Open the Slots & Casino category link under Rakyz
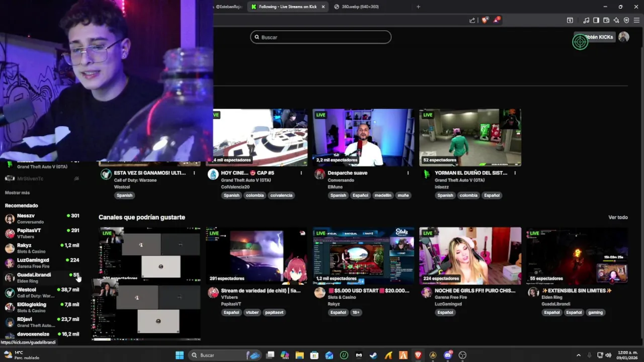The width and height of the screenshot is (644, 362). pyautogui.click(x=342, y=297)
